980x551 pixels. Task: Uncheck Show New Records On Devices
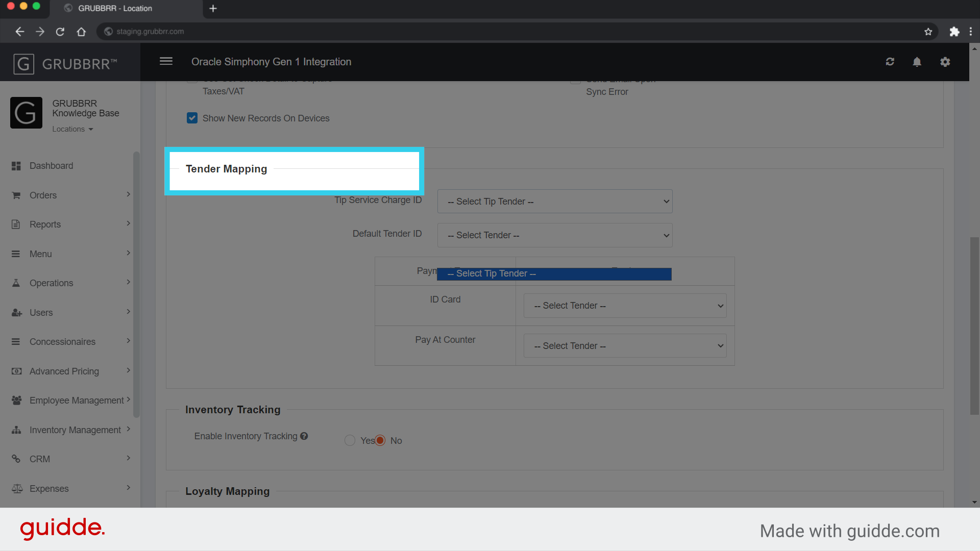tap(192, 118)
